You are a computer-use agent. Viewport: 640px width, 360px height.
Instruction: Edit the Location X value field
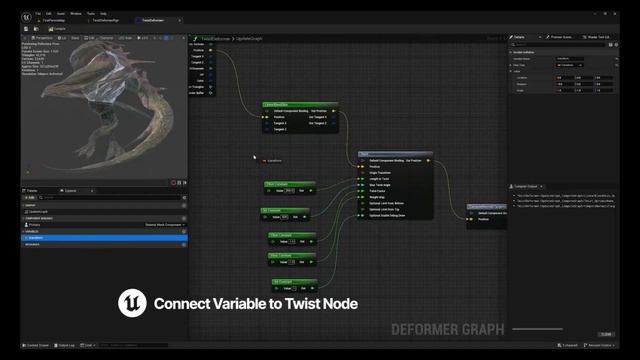click(565, 78)
